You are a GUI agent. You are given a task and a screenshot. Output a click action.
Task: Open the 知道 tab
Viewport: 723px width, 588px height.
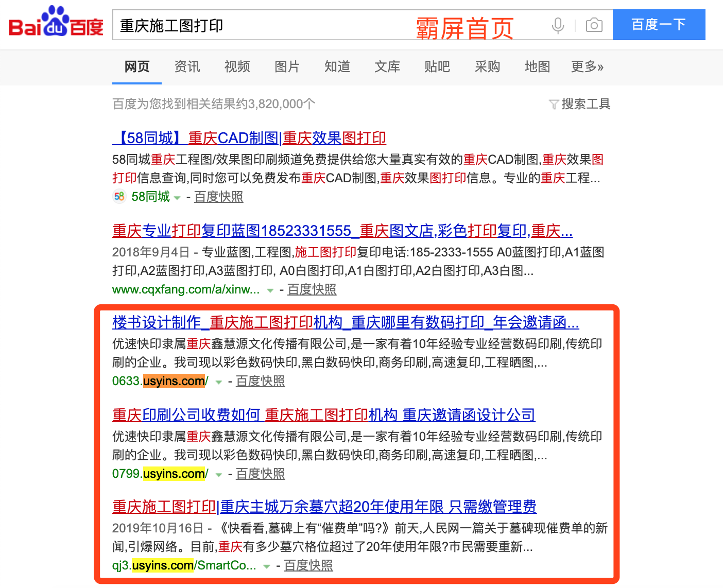coord(337,66)
